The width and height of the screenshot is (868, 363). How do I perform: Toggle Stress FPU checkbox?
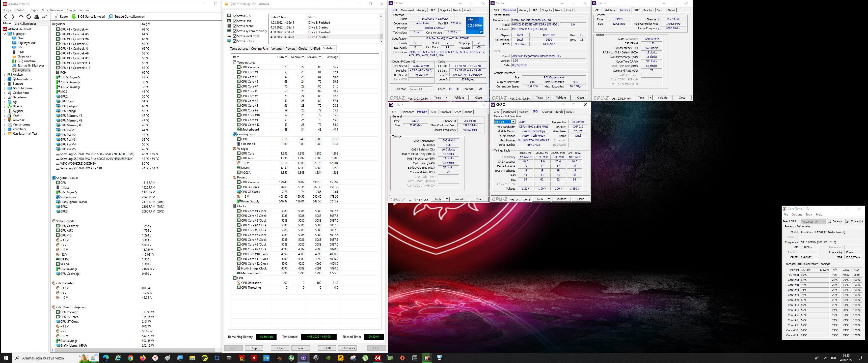235,21
